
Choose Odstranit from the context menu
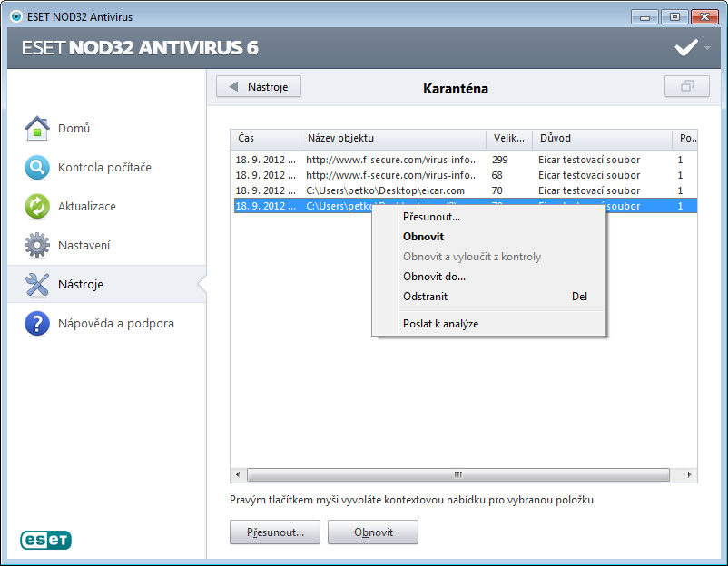[489, 297]
